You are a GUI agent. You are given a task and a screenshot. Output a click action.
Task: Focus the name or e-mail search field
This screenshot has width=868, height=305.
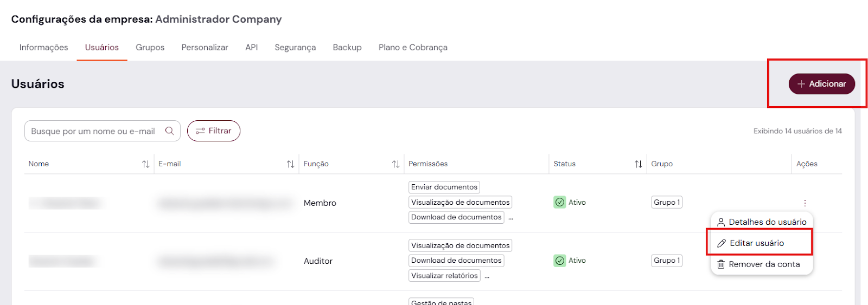pos(93,131)
